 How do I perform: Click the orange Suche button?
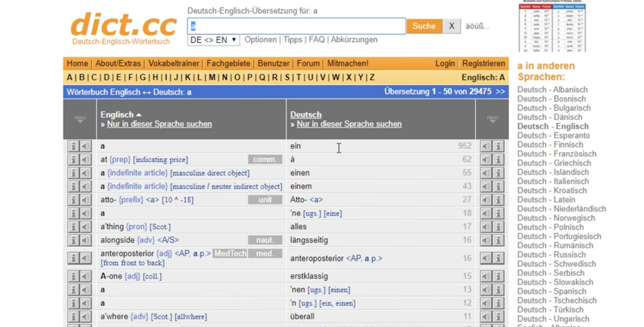point(424,26)
